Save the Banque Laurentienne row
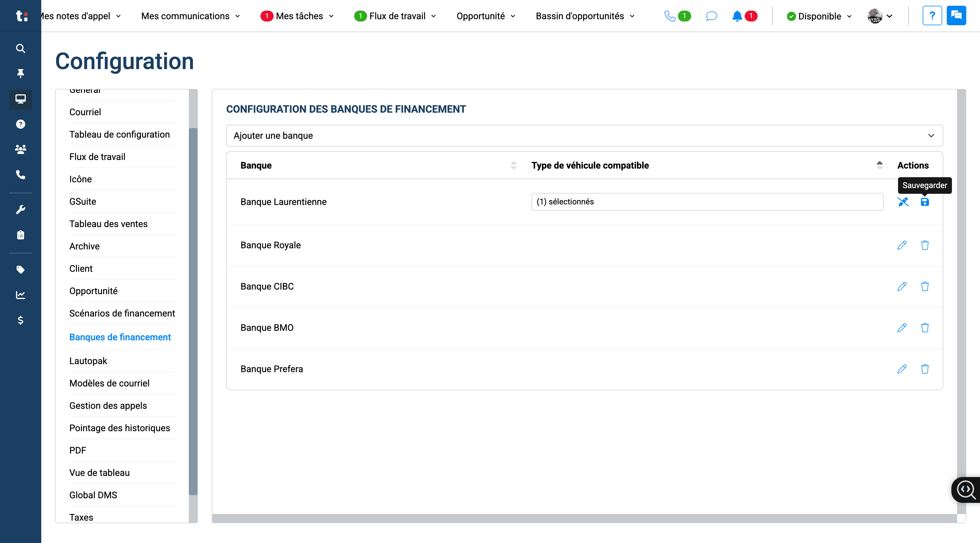The width and height of the screenshot is (980, 543). pyautogui.click(x=925, y=202)
